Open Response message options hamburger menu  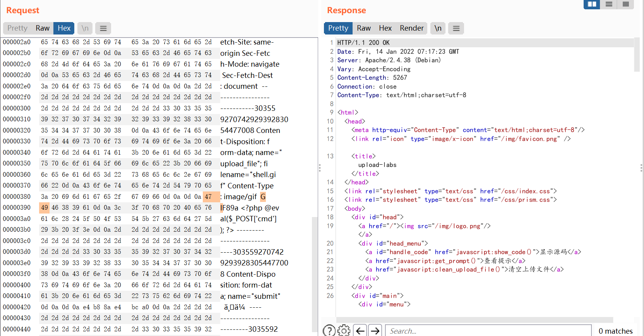click(456, 28)
